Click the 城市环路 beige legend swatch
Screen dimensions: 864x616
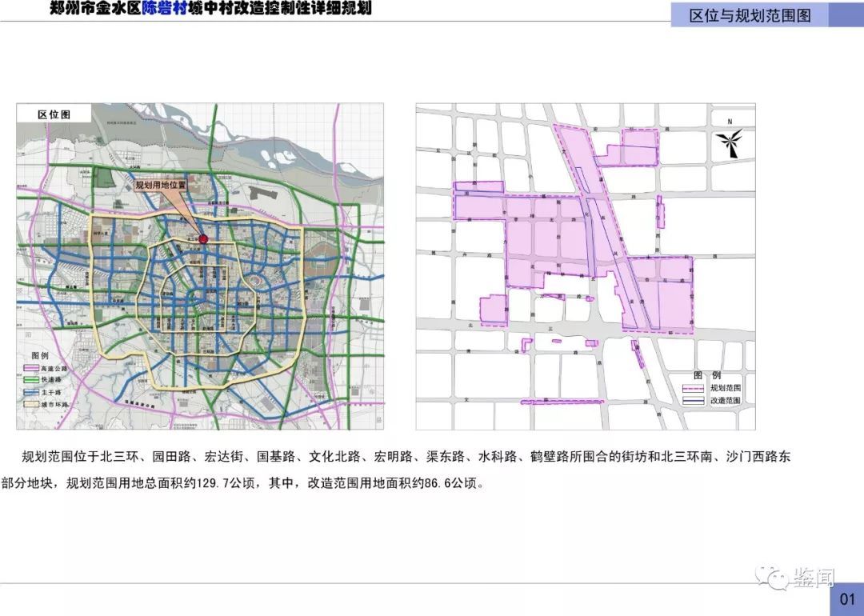coord(31,405)
